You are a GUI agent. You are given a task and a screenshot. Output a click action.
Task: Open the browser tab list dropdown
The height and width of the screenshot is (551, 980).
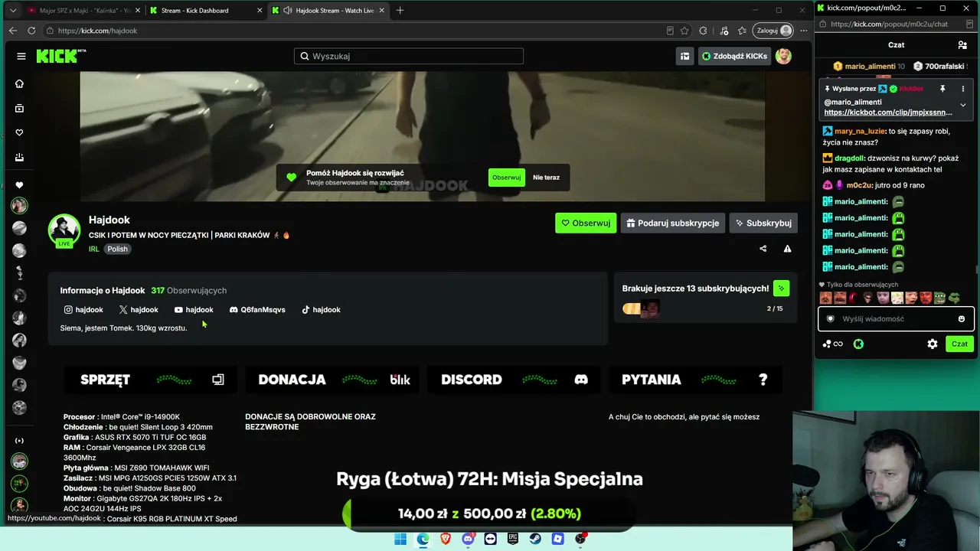pos(12,11)
